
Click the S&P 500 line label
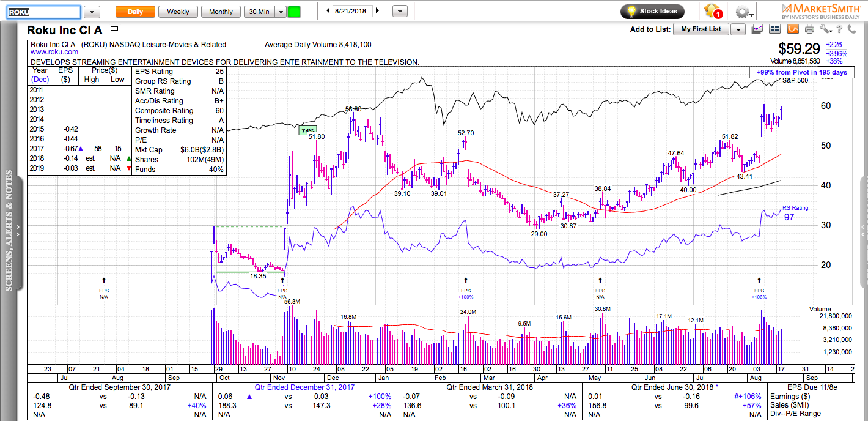point(795,81)
